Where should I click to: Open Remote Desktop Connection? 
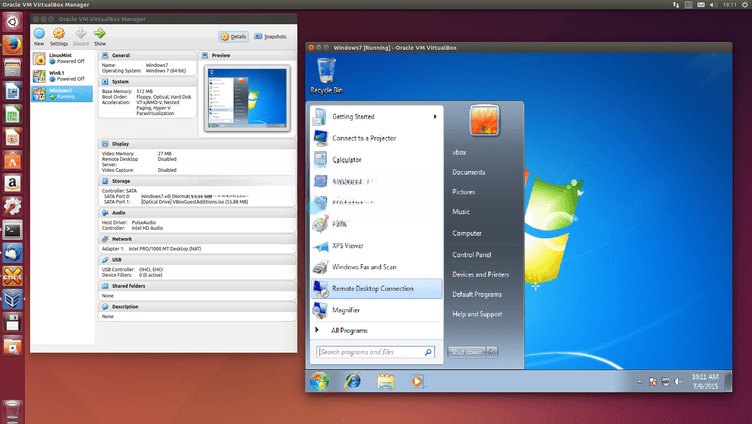[x=376, y=289]
